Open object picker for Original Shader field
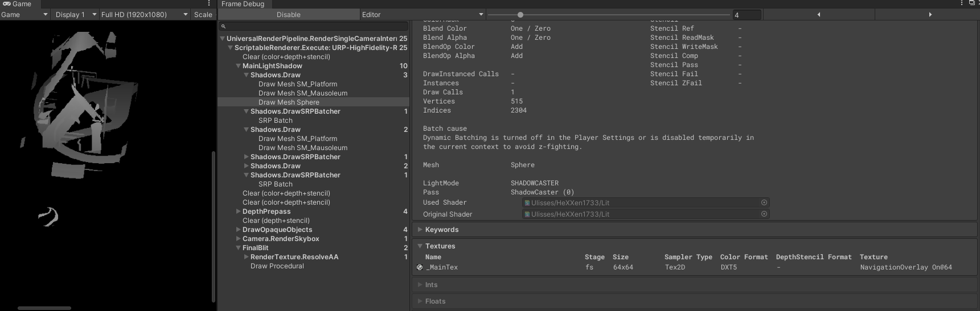 coord(764,214)
